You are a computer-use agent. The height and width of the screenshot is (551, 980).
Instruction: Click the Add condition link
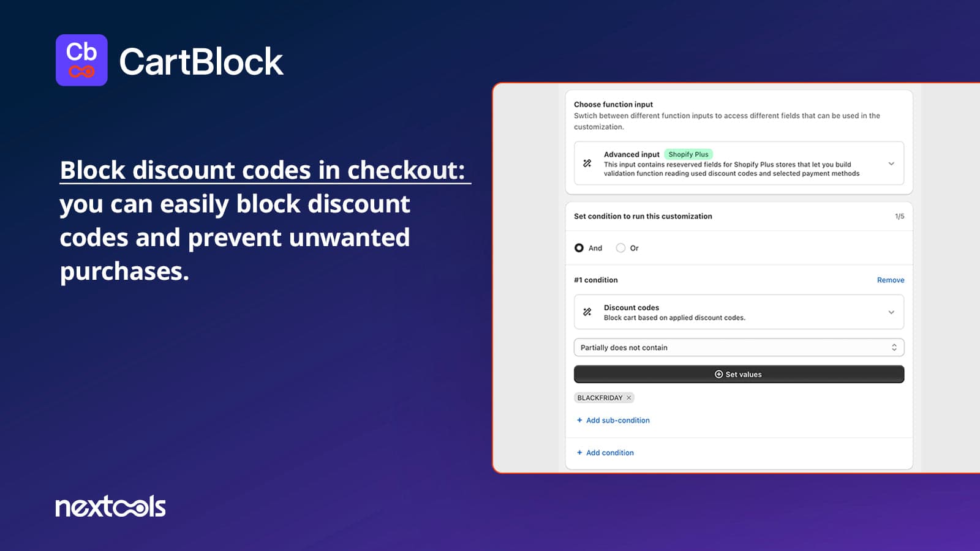(609, 452)
